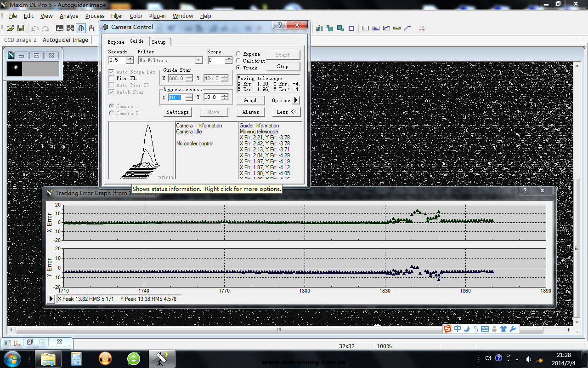Toggle the Auto Scope Dec. checkbox
Image resolution: width=588 pixels, height=368 pixels.
pyautogui.click(x=111, y=72)
